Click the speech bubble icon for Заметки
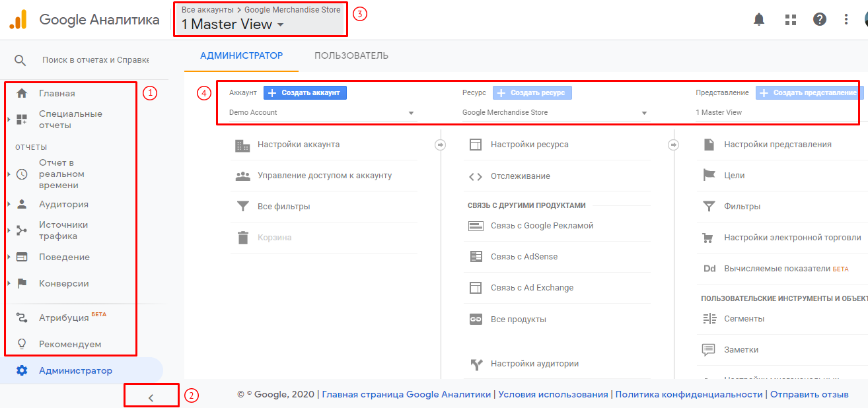The image size is (868, 408). (x=709, y=350)
